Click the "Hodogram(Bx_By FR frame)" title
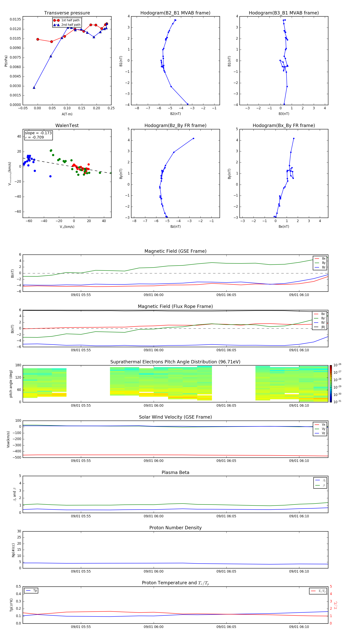Screen dimensions: 351x644 point(284,125)
